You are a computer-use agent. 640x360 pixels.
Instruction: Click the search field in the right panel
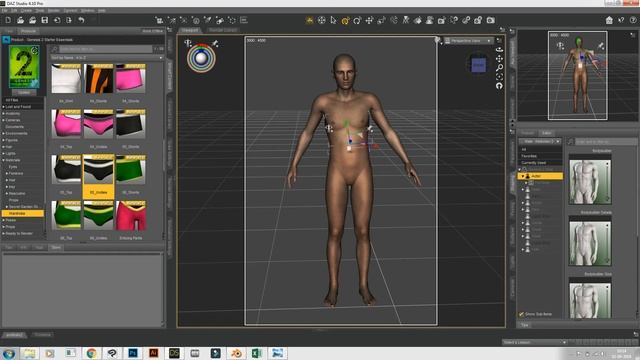[x=606, y=142]
